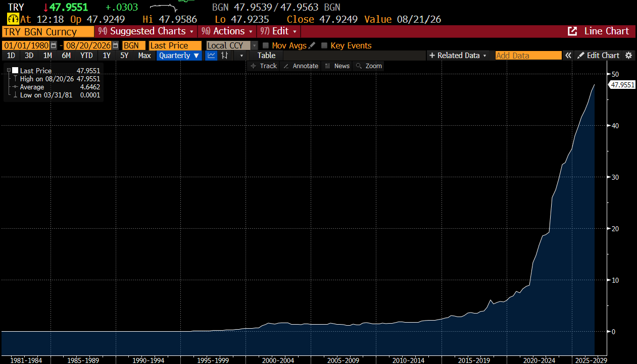Screen dimensions: 637x364
Task: Click the Close 47.9249 header value
Action: click(x=322, y=19)
